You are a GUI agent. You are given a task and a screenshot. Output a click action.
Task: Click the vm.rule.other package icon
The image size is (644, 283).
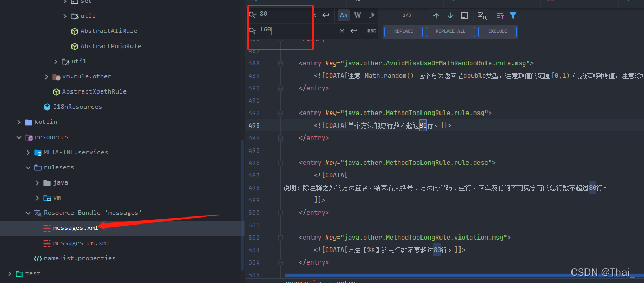pyautogui.click(x=56, y=77)
